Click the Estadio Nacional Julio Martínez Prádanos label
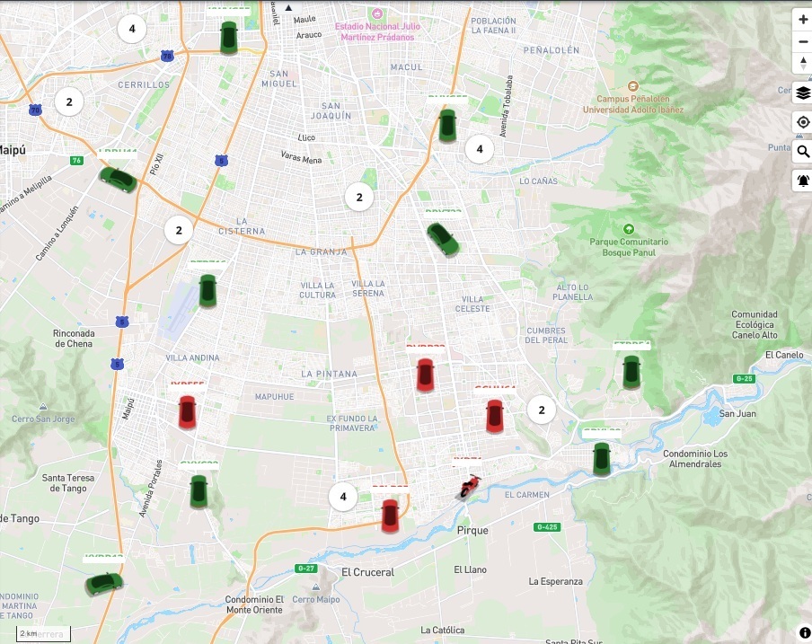812x644 pixels. (x=375, y=31)
